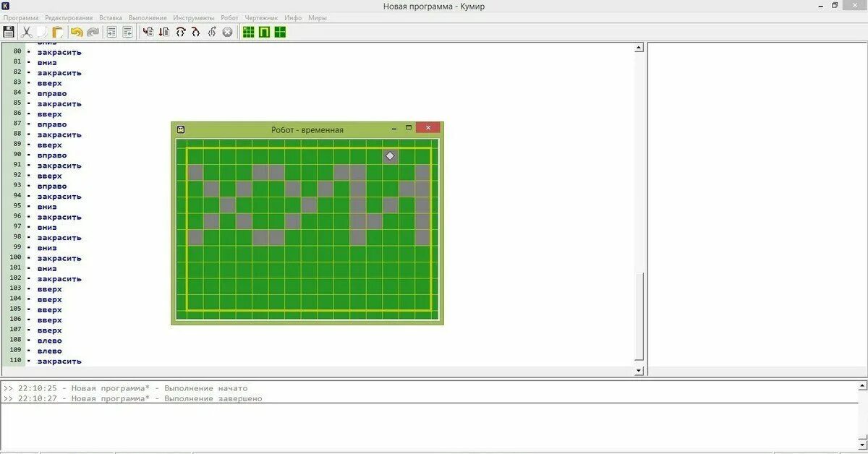The height and width of the screenshot is (454, 868).
Task: Click the editor scrollbar up arrow
Action: [639, 48]
